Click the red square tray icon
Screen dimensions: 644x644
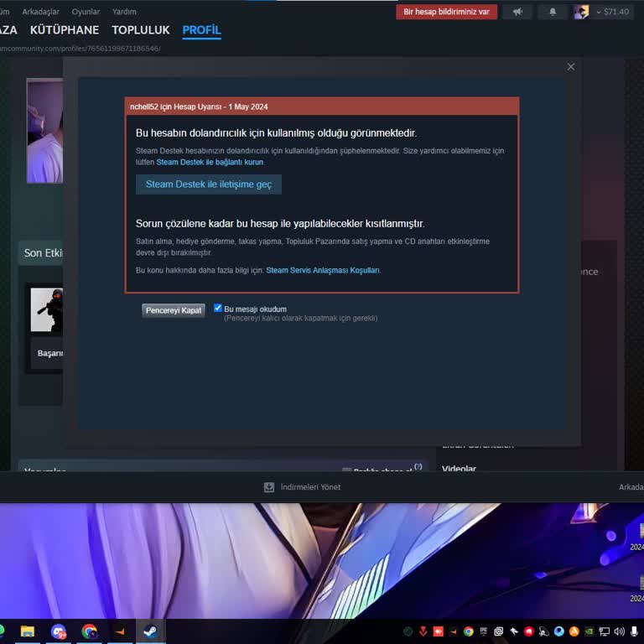[x=439, y=631]
